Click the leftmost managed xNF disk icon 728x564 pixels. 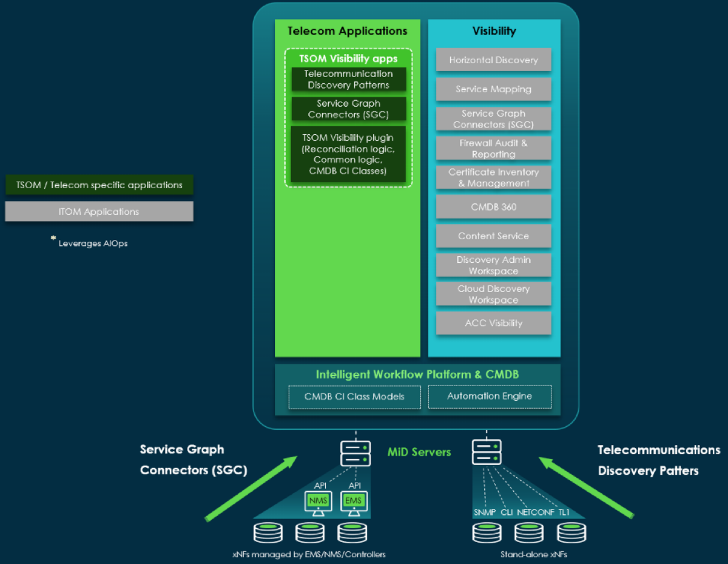click(x=267, y=533)
